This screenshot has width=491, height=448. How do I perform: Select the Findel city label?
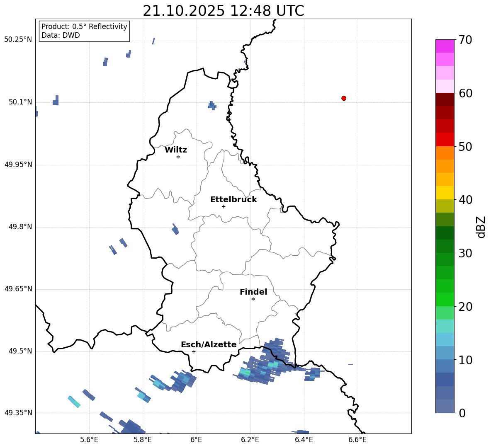tap(253, 292)
